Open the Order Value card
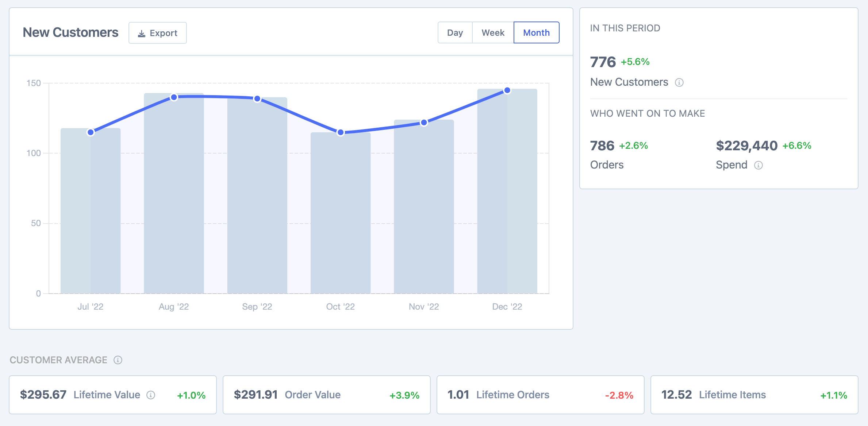The image size is (868, 426). (x=326, y=395)
